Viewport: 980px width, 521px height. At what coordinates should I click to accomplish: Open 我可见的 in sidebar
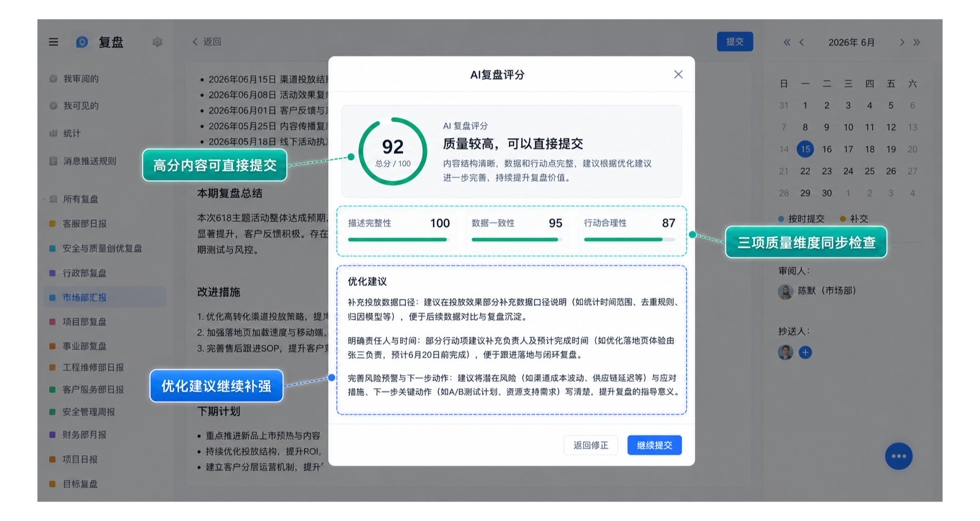coord(81,106)
